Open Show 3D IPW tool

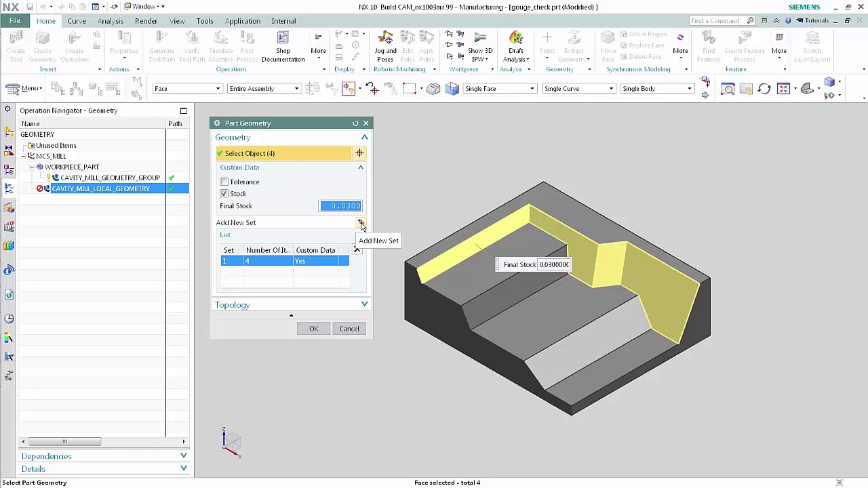480,46
